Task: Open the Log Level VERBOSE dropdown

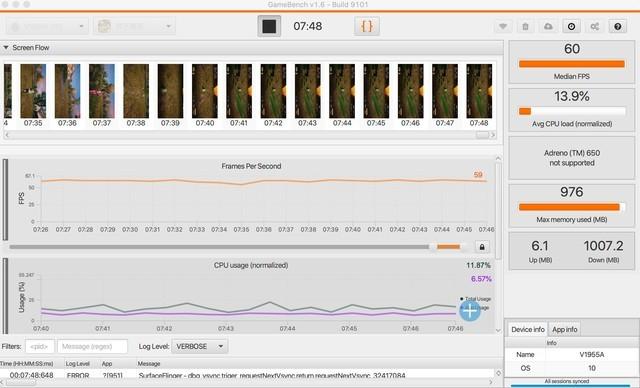Action: tap(200, 346)
